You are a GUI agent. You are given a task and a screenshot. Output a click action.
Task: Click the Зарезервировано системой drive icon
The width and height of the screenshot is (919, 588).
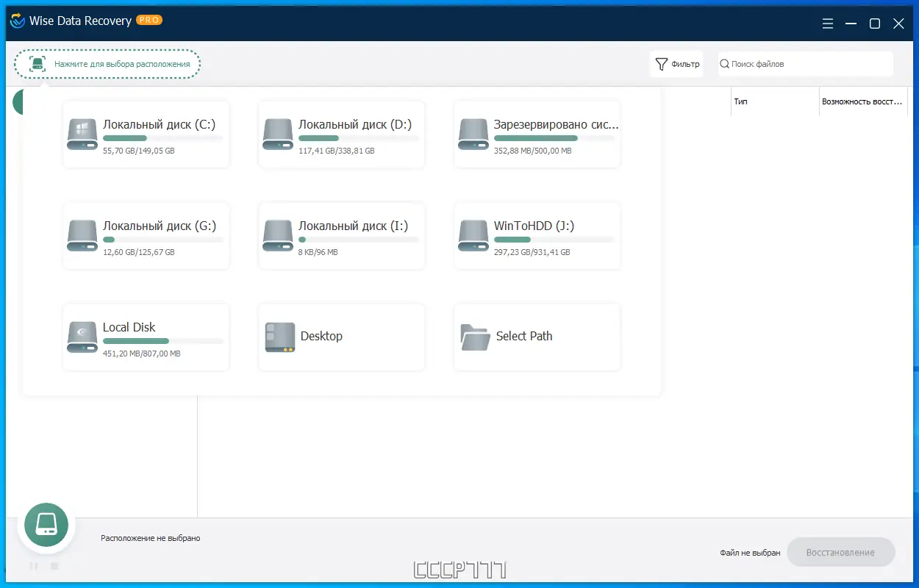pos(473,135)
